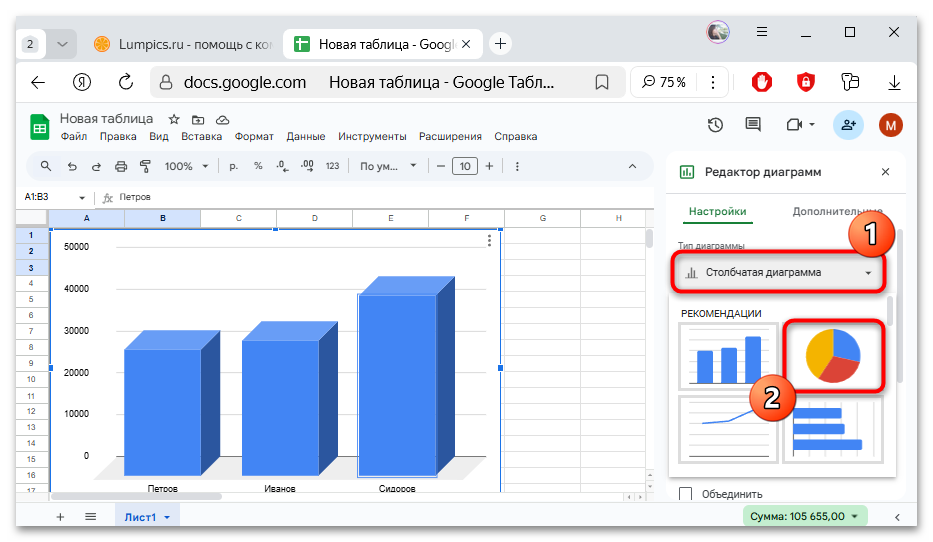
Task: Collapse the toolbar with chevron arrow
Action: pyautogui.click(x=631, y=166)
